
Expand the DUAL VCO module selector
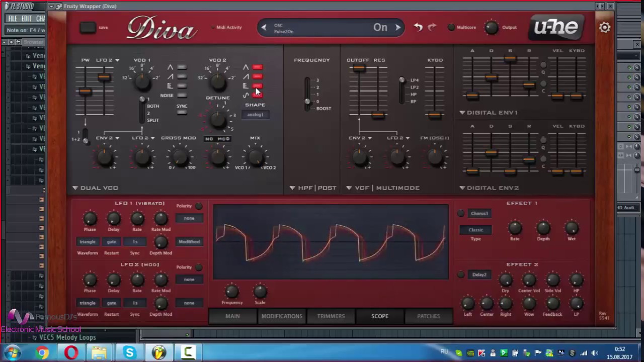(96, 188)
